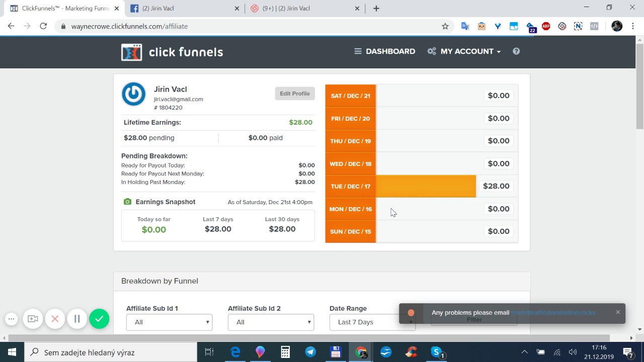Open a new browser tab

pyautogui.click(x=376, y=9)
